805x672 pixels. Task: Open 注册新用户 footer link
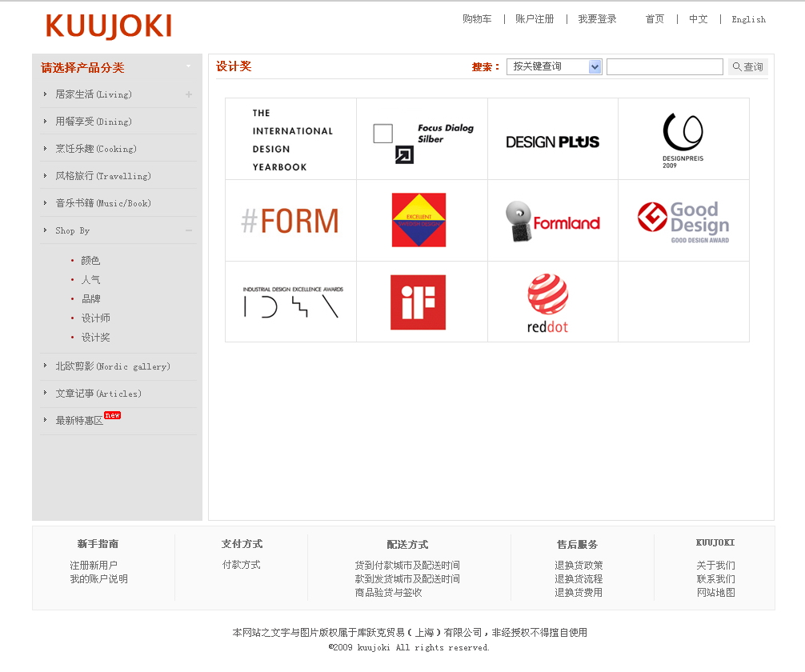tap(94, 566)
